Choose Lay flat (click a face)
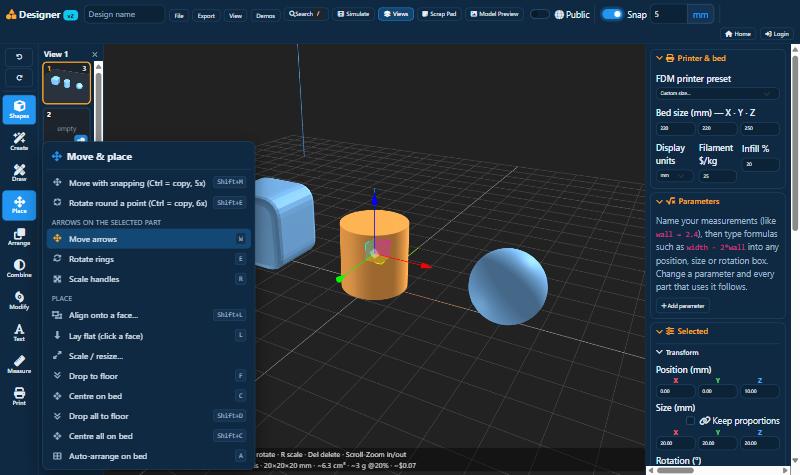800x475 pixels. point(148,336)
